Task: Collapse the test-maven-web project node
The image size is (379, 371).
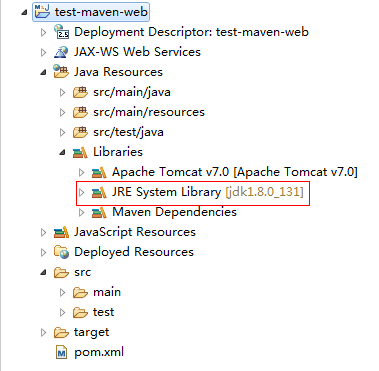Action: pos(24,13)
